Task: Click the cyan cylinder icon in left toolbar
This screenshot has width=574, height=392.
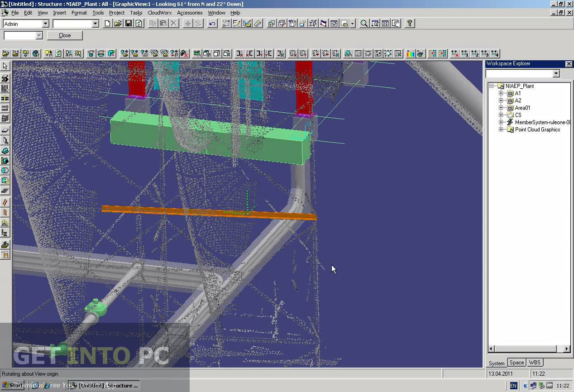Action: pyautogui.click(x=5, y=171)
